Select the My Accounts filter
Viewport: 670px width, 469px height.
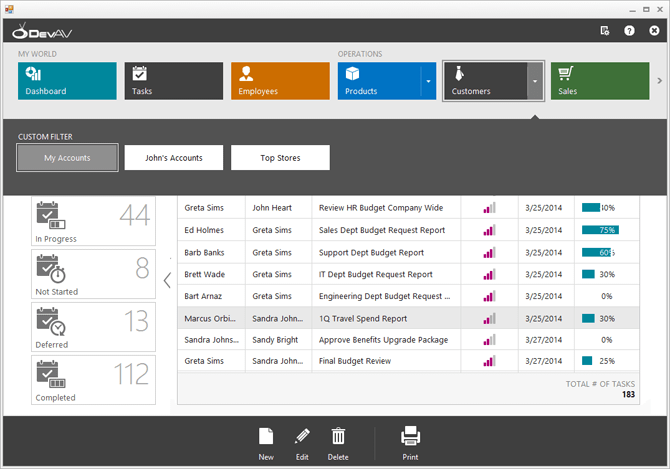[x=68, y=158]
